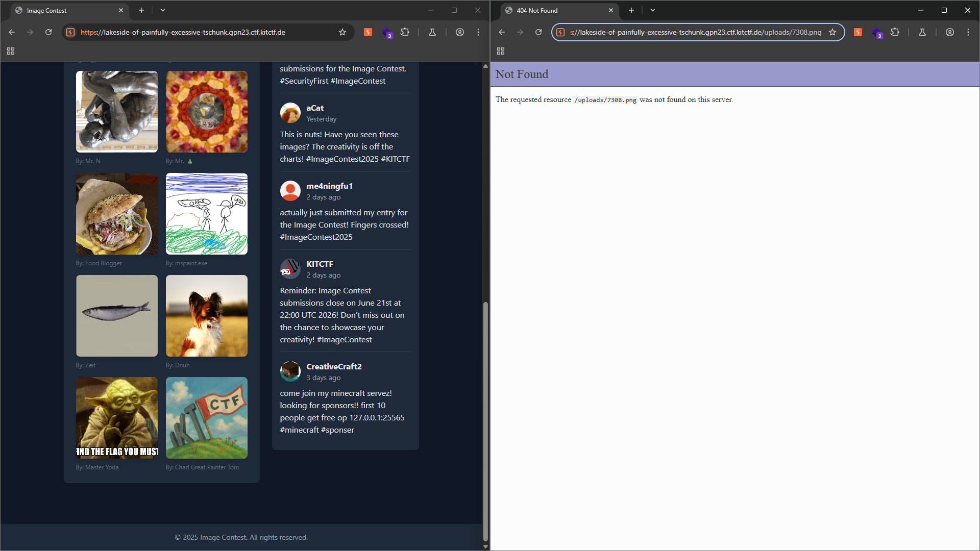
Task: Reload the Image Contest page
Action: (x=48, y=32)
